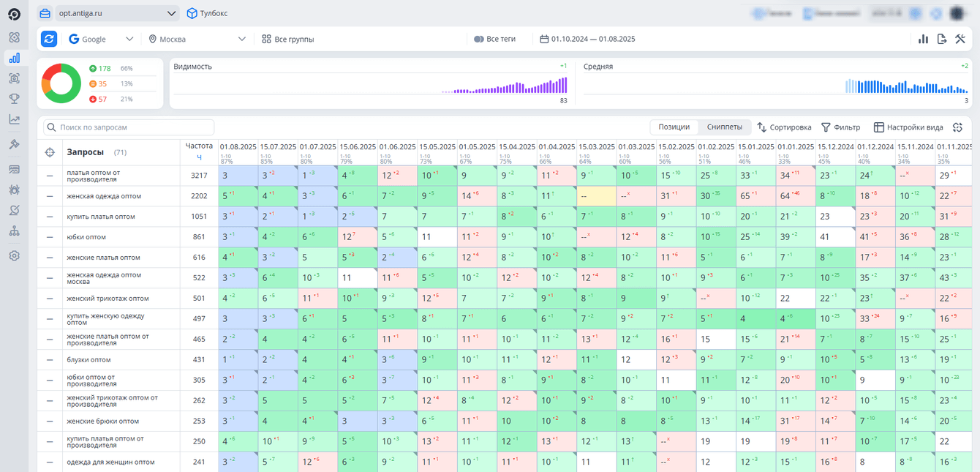Screen dimensions: 980x472
Task: Select the query юбки оптом от производителя
Action: click(91, 381)
